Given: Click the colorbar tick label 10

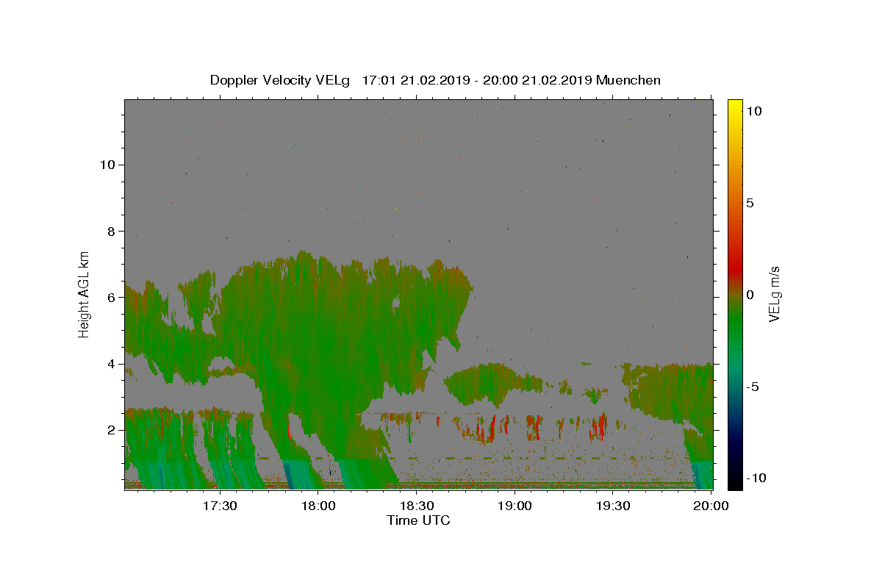Looking at the screenshot, I should 754,111.
